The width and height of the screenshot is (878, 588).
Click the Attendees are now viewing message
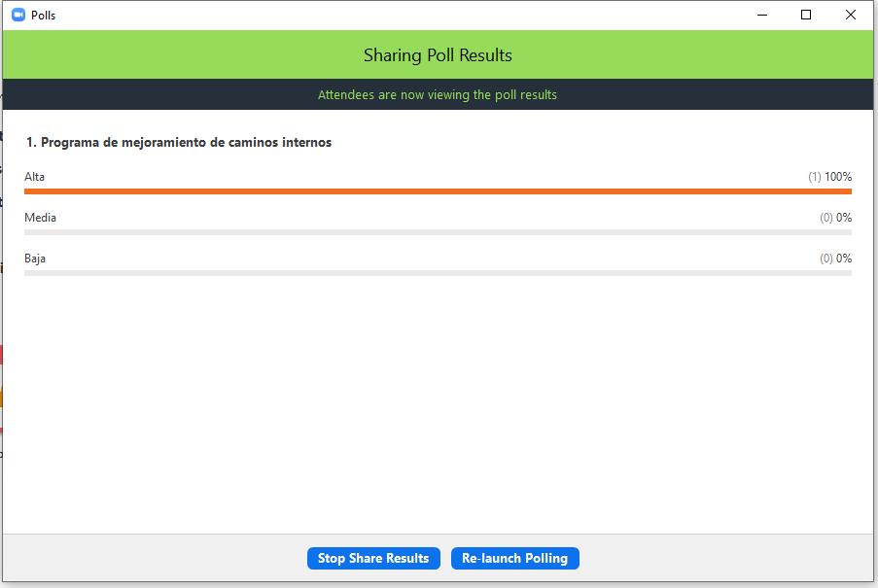438,95
